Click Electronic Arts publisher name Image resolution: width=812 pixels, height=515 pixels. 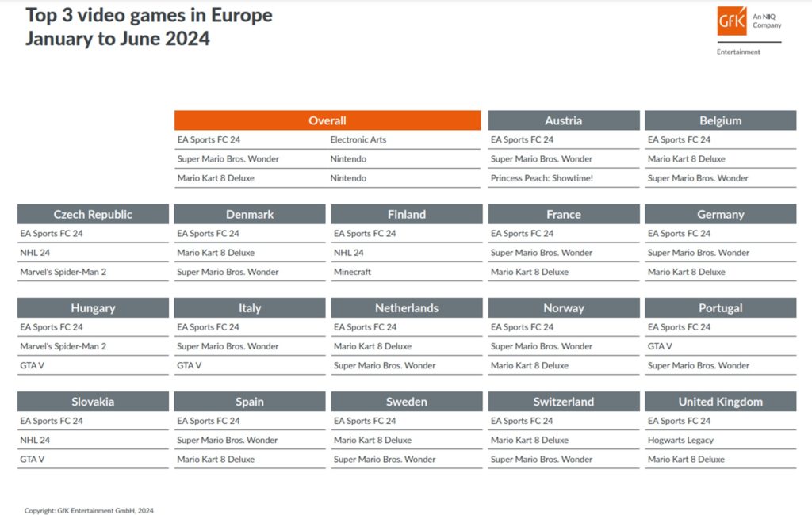click(x=358, y=139)
